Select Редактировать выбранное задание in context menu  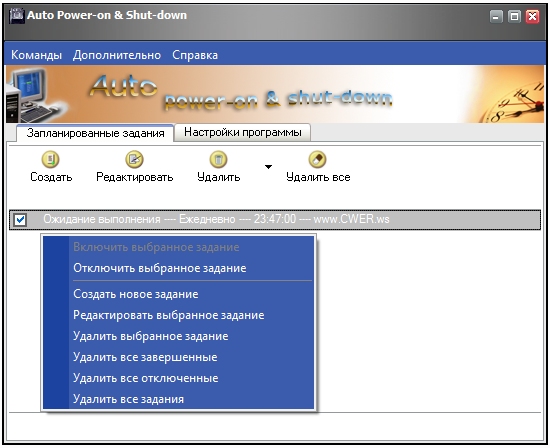tap(178, 315)
